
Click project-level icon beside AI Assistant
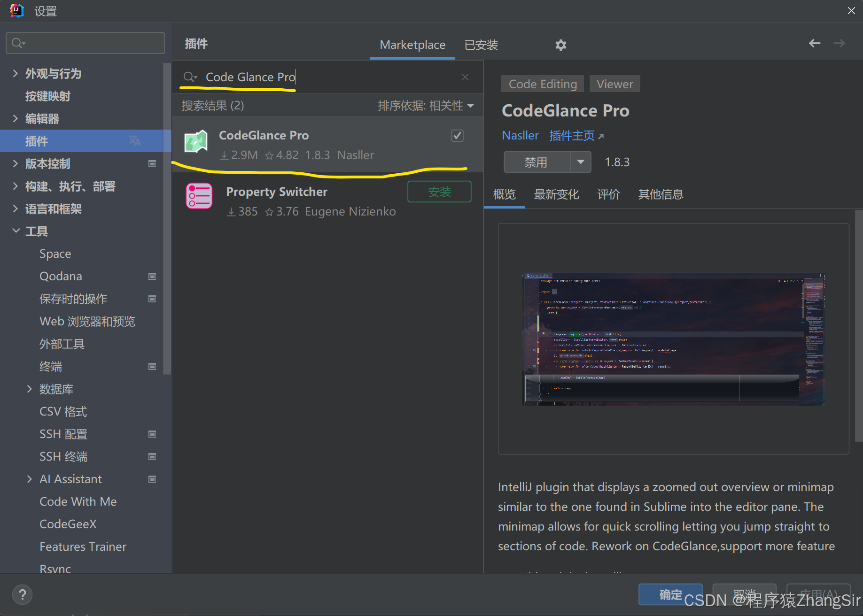[152, 479]
